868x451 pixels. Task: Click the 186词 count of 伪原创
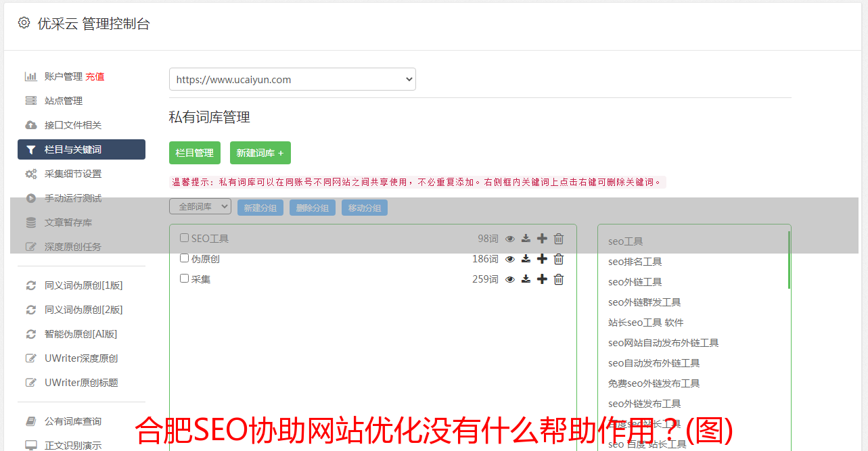[485, 259]
